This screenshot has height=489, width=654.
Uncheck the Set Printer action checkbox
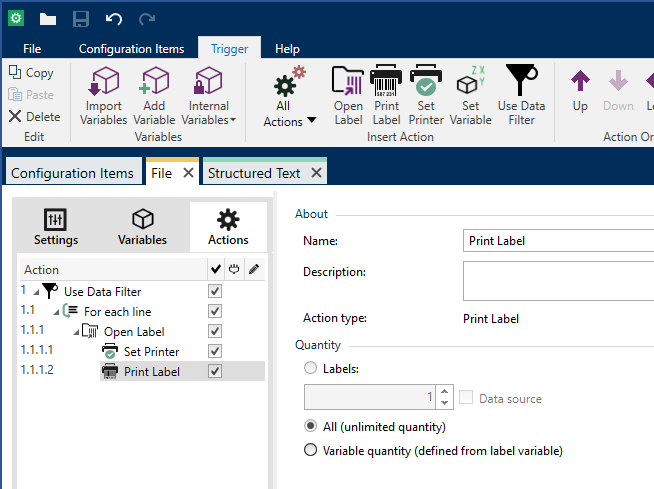click(214, 351)
